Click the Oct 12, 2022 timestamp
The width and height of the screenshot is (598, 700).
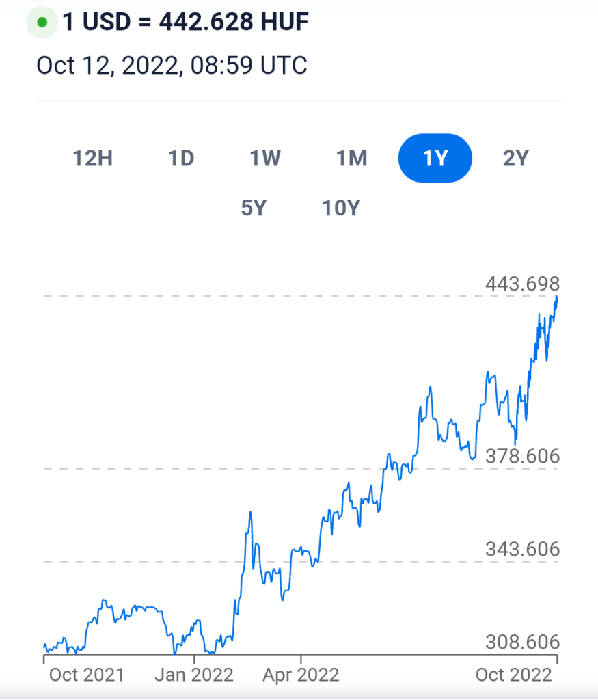coord(172,66)
